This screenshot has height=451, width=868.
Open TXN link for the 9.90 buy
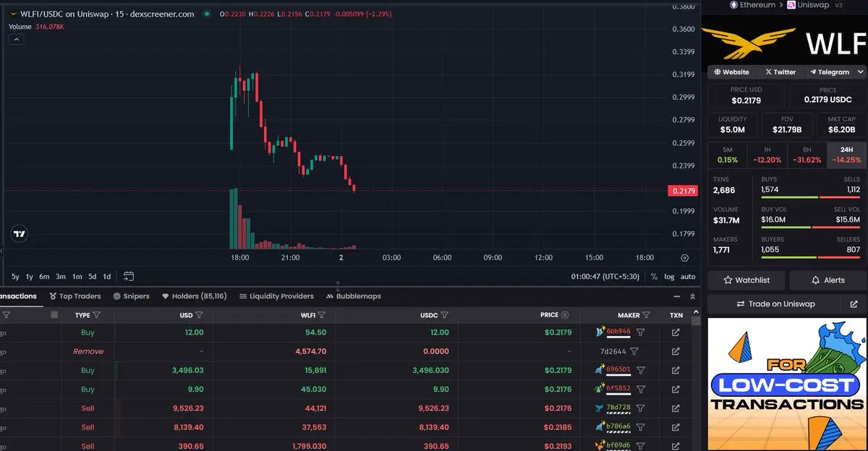tap(676, 389)
